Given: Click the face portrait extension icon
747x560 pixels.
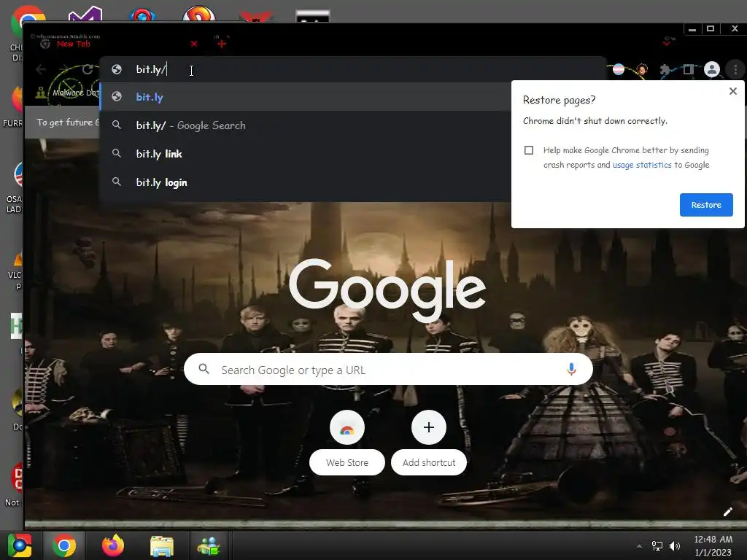Looking at the screenshot, I should pos(642,69).
